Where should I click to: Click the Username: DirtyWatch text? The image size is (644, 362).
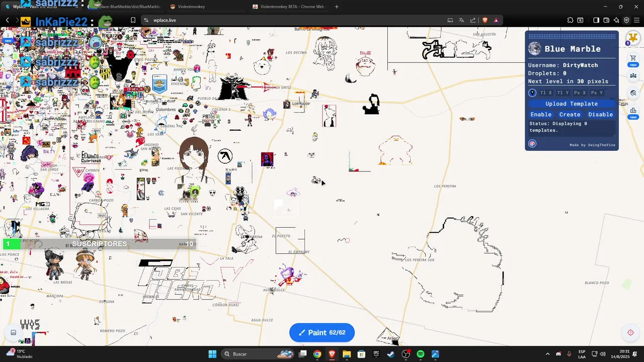[563, 65]
